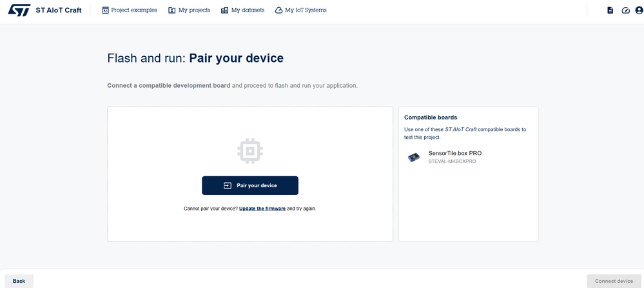Go to the My projects label
Image resolution: width=644 pixels, height=288 pixels.
tap(194, 10)
